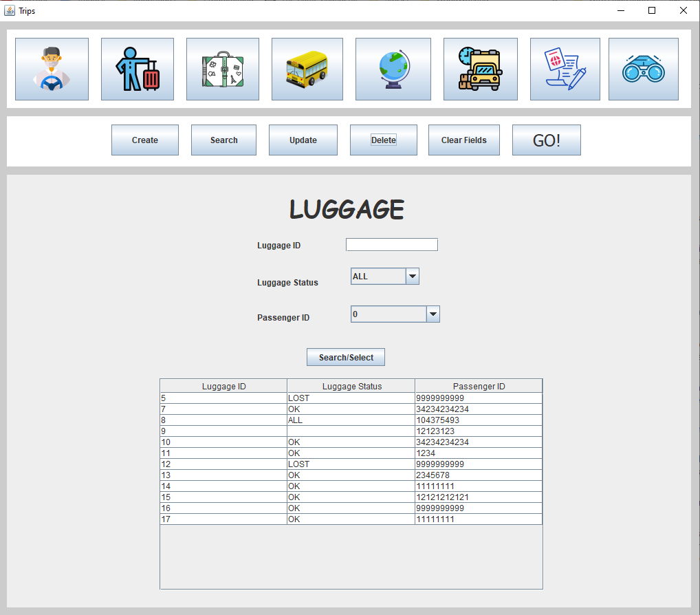Select table row with Luggage ID 15
The width and height of the screenshot is (700, 615).
tap(351, 497)
